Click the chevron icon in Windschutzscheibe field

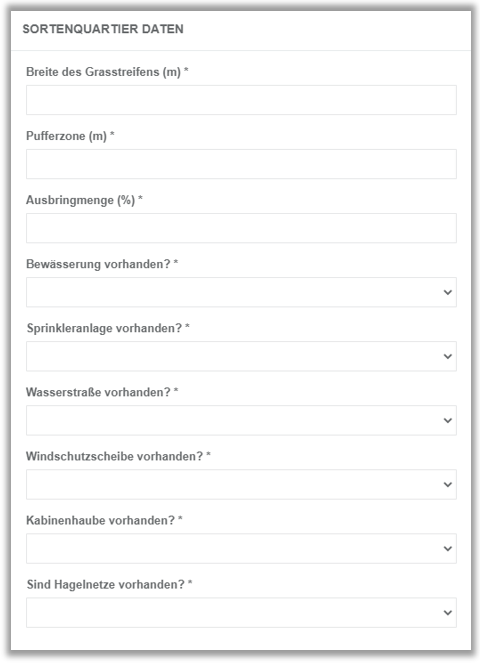pyautogui.click(x=447, y=485)
